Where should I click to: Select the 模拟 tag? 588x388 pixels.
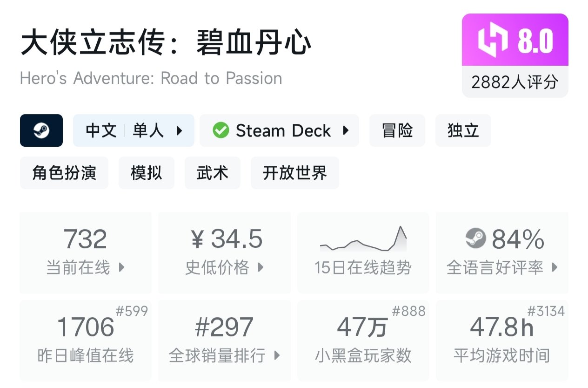coord(147,173)
